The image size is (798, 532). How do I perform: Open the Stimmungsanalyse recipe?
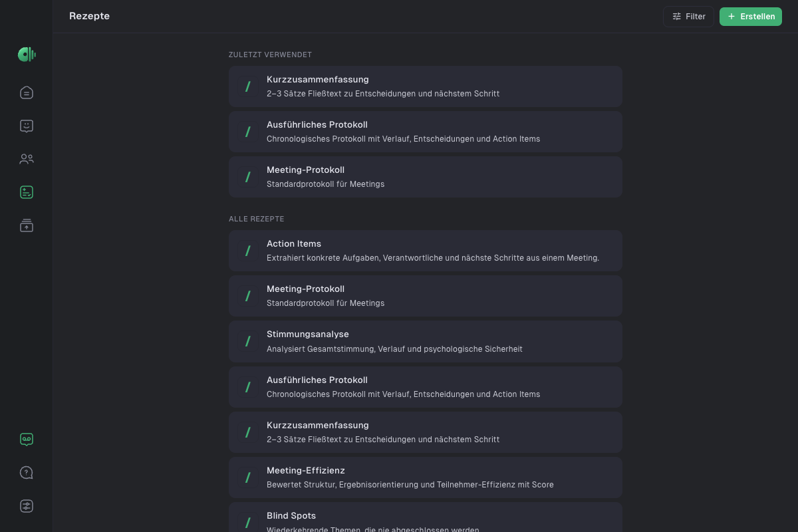coord(426,341)
